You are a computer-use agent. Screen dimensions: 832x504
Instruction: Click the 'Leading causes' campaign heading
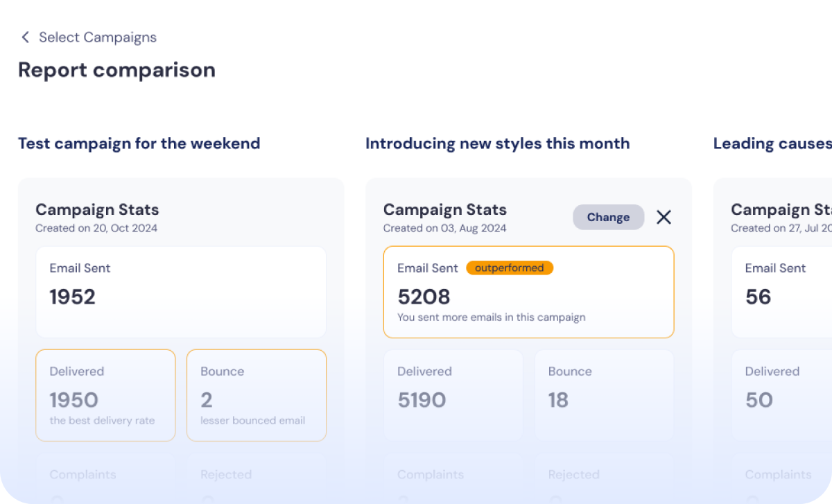coord(772,144)
